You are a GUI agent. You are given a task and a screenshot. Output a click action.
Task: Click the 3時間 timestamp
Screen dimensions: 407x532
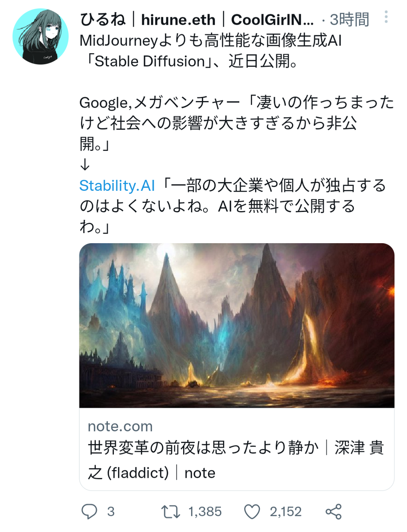point(349,19)
